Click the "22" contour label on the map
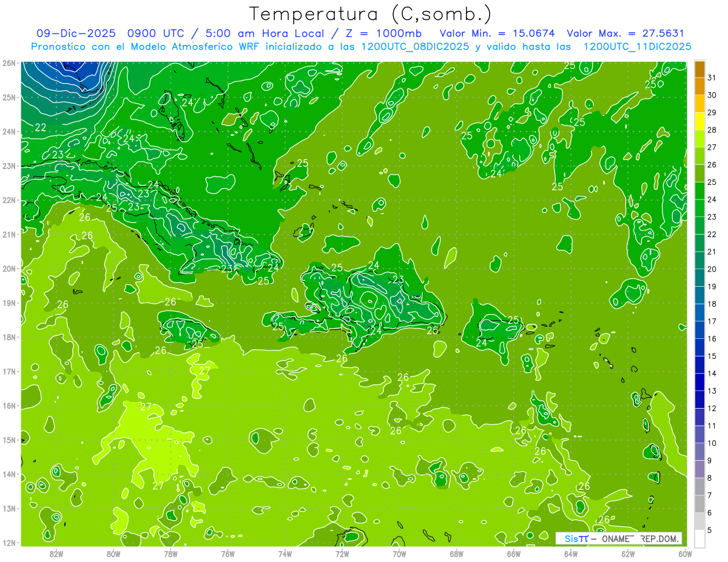Image resolution: width=728 pixels, height=562 pixels. pos(41,127)
